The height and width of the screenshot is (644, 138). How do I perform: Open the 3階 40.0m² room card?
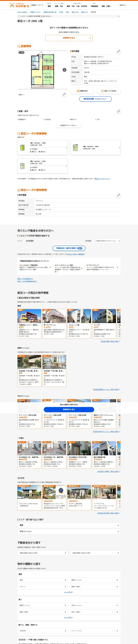(x=95, y=147)
